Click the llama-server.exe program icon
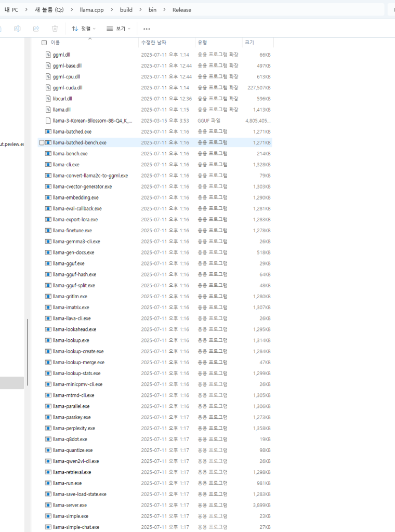 (x=48, y=505)
